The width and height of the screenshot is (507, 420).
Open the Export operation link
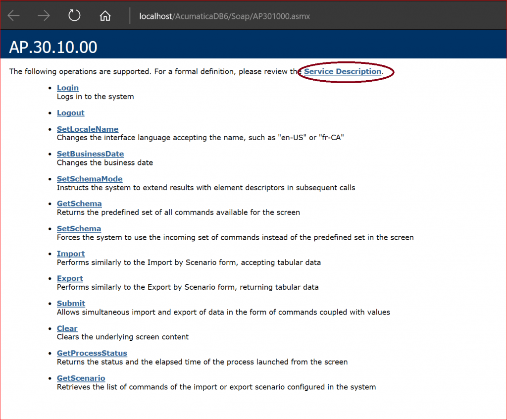(70, 279)
